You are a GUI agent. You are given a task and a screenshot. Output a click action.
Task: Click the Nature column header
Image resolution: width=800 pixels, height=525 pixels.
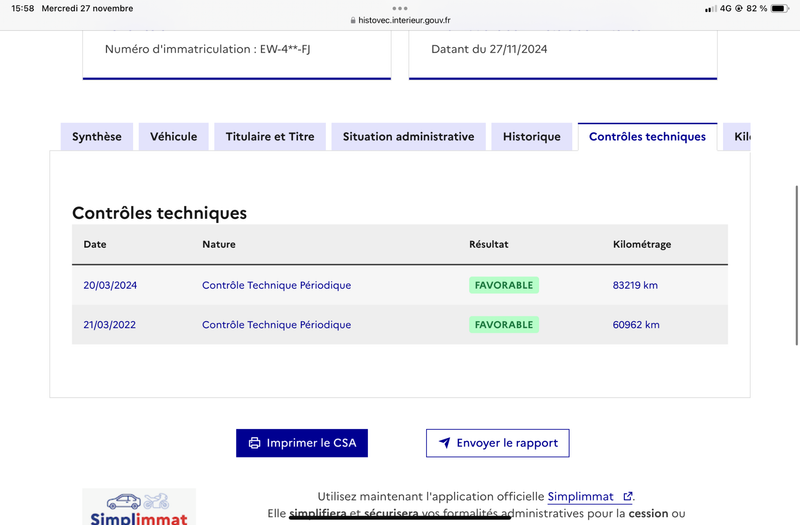coord(219,244)
